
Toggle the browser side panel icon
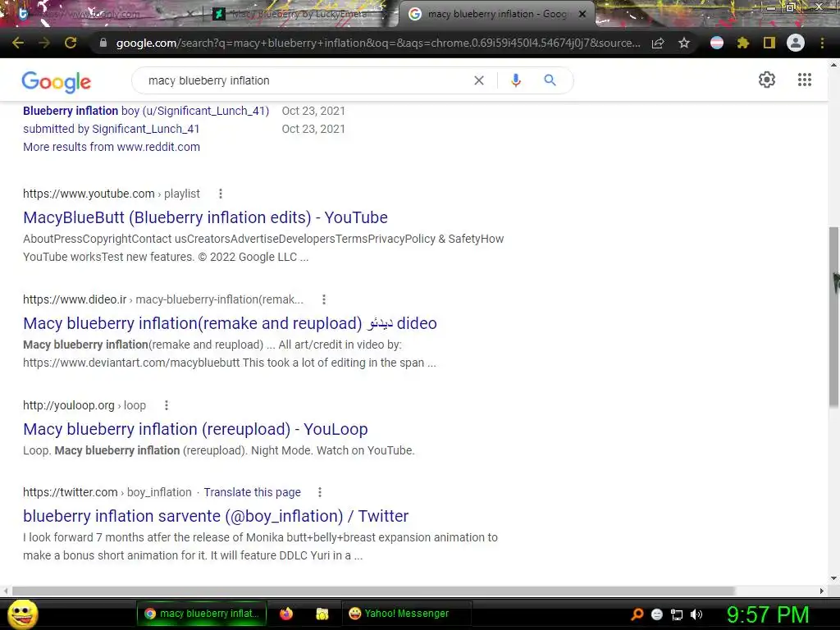click(x=769, y=43)
